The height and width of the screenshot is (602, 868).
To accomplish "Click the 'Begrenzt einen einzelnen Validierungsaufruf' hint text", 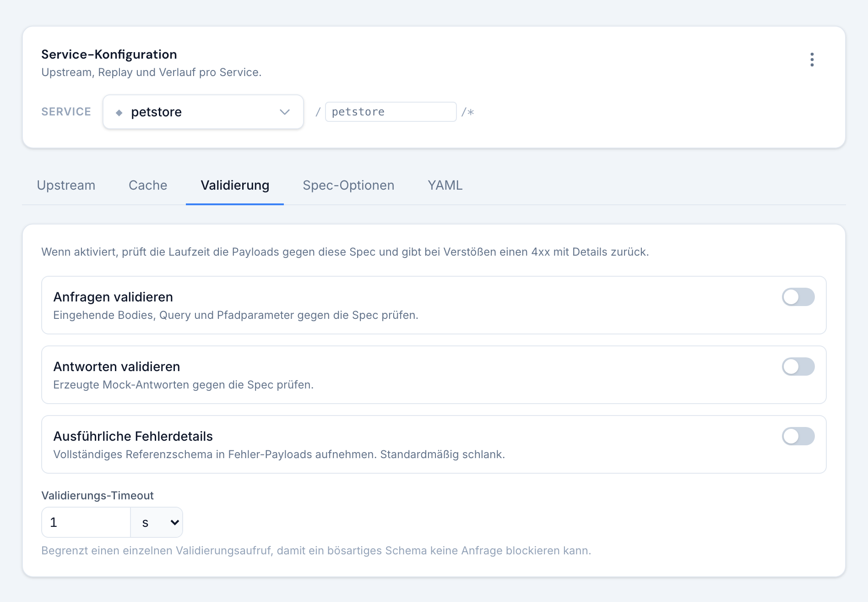I will tap(316, 551).
